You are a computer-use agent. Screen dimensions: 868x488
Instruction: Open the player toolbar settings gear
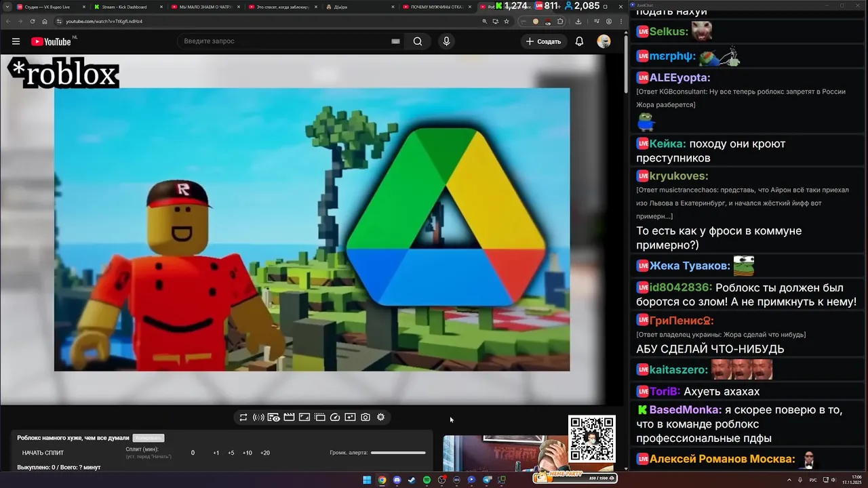(x=380, y=418)
